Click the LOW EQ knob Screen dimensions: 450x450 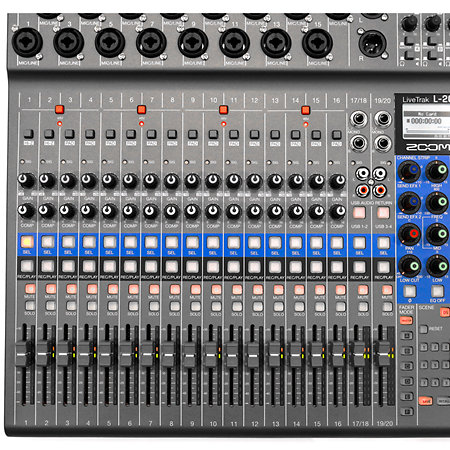tap(437, 266)
